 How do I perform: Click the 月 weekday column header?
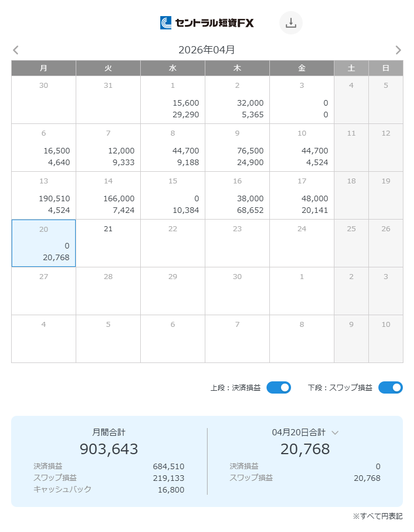44,68
